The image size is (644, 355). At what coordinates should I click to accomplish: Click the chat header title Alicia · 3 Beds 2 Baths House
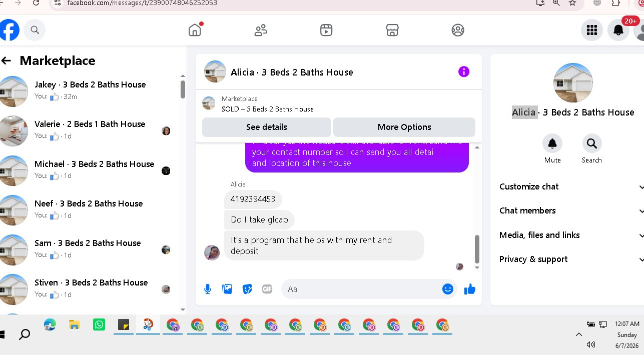[x=292, y=72]
